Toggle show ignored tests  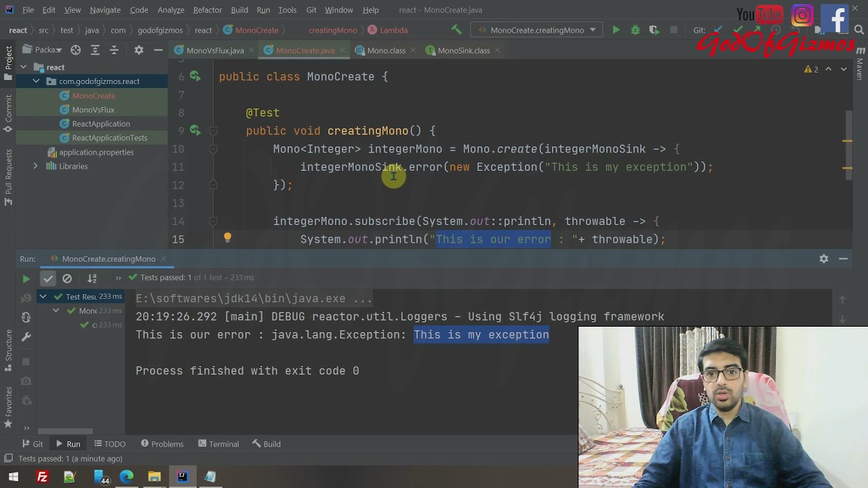pyautogui.click(x=67, y=278)
